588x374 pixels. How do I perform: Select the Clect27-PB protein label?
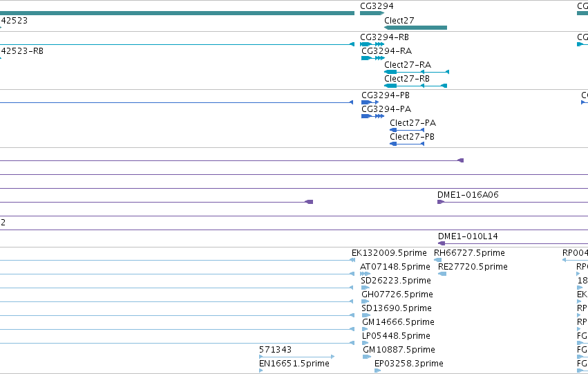click(412, 137)
